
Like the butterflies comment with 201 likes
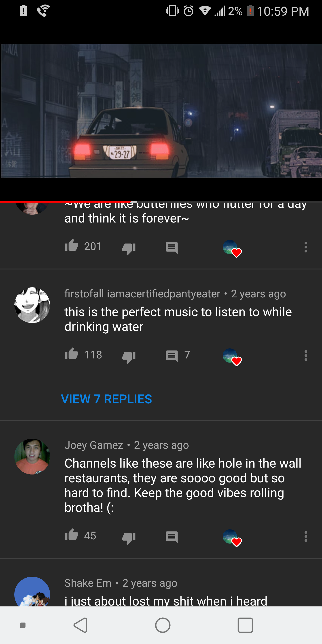click(72, 246)
